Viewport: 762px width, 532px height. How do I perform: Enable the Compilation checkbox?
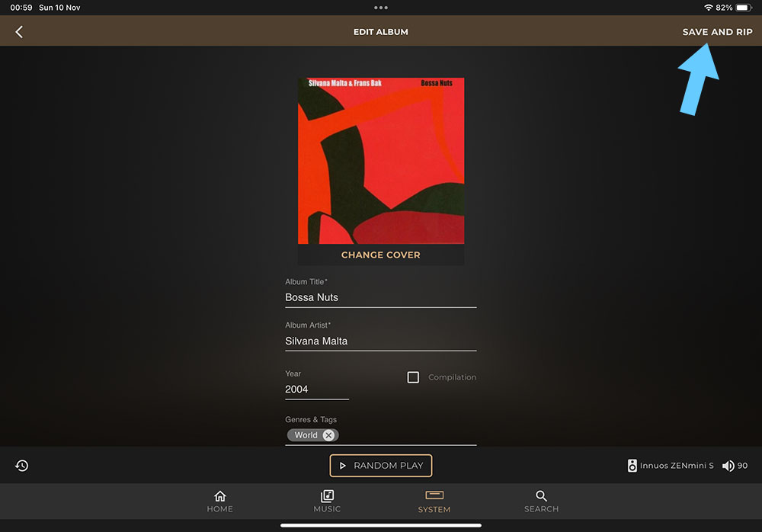[413, 377]
